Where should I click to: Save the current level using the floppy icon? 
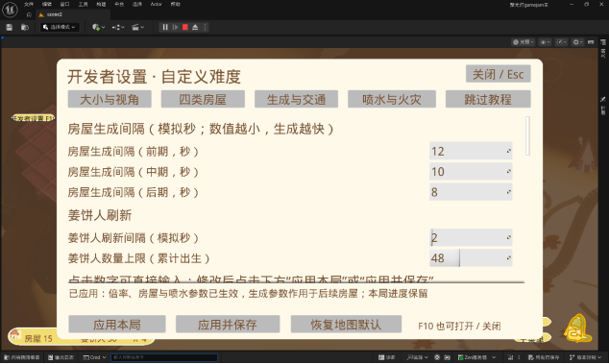tap(10, 27)
